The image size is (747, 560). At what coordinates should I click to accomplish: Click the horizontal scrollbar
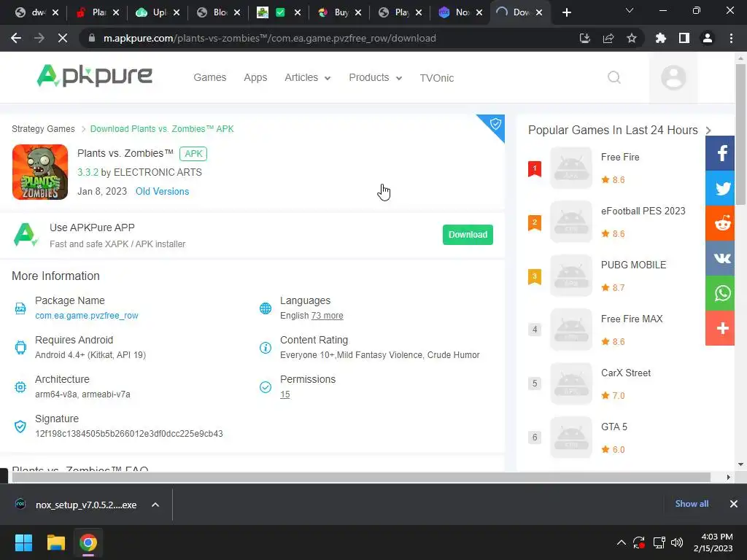(360, 477)
